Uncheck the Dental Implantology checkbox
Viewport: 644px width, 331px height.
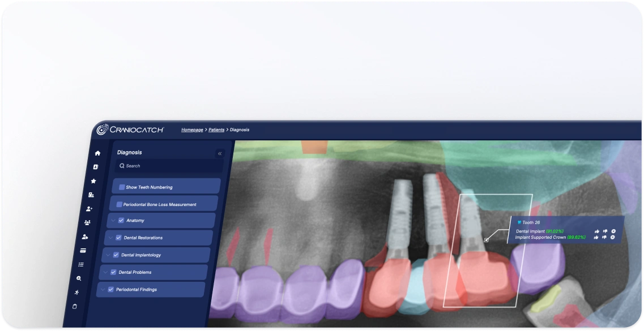pyautogui.click(x=116, y=255)
